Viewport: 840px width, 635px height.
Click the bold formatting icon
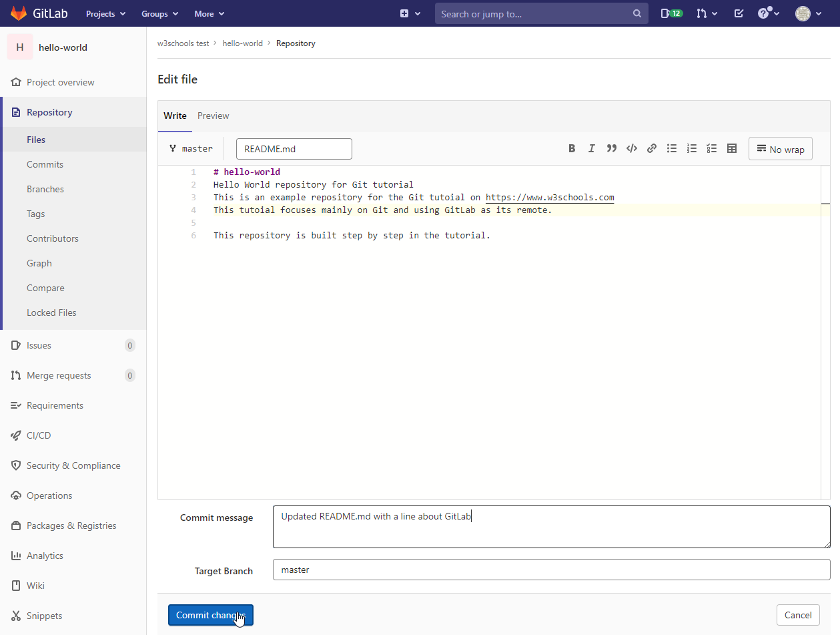click(x=572, y=149)
